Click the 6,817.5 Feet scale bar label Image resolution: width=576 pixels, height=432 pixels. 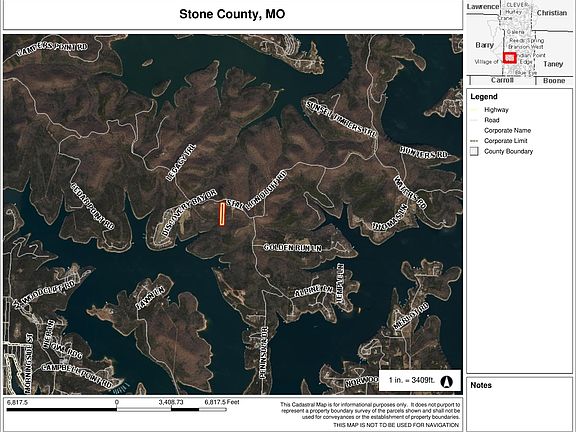pyautogui.click(x=222, y=402)
